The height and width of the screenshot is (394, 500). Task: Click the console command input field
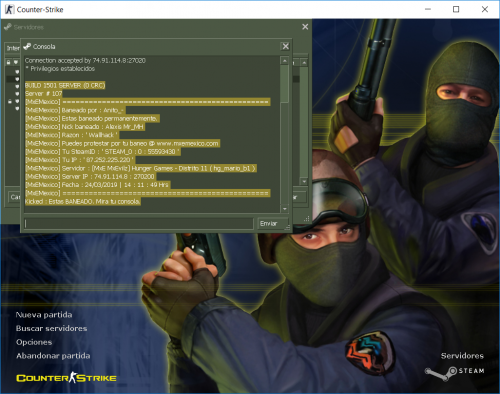click(x=139, y=224)
